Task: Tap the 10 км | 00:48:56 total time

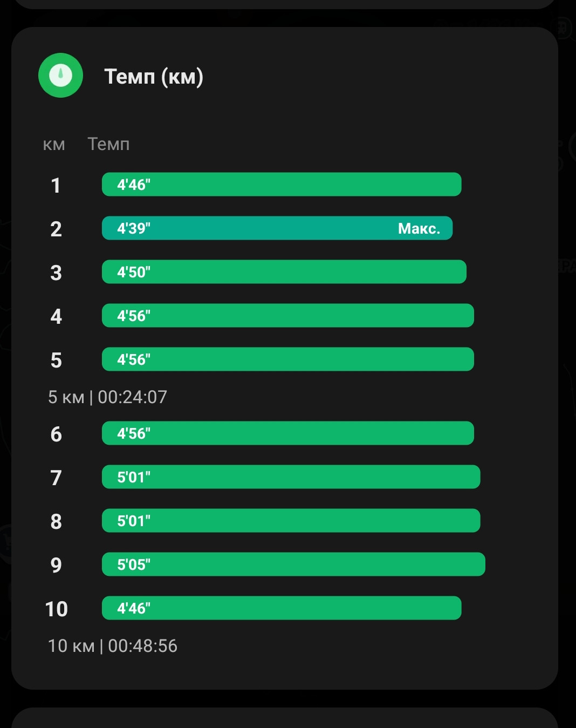Action: click(x=112, y=646)
